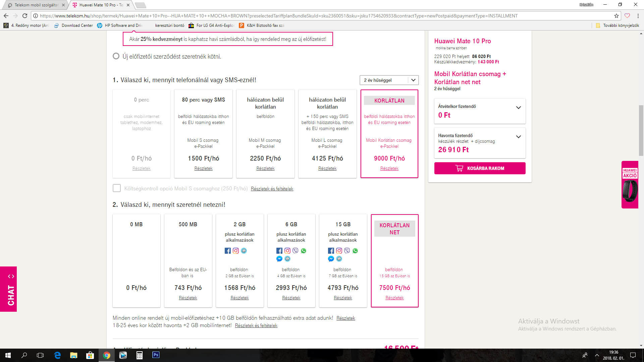The image size is (644, 362).
Task: Expand the Átvételkor fizetendő section
Action: point(518,108)
